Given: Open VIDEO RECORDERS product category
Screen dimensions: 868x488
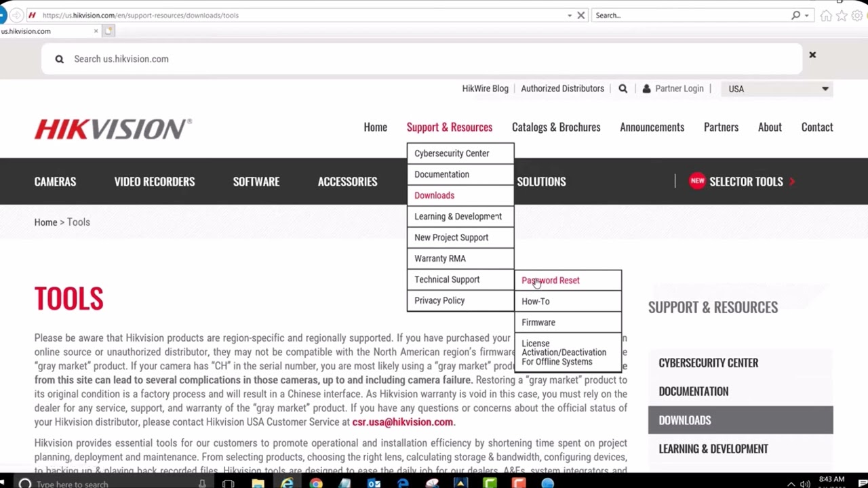Looking at the screenshot, I should (155, 182).
